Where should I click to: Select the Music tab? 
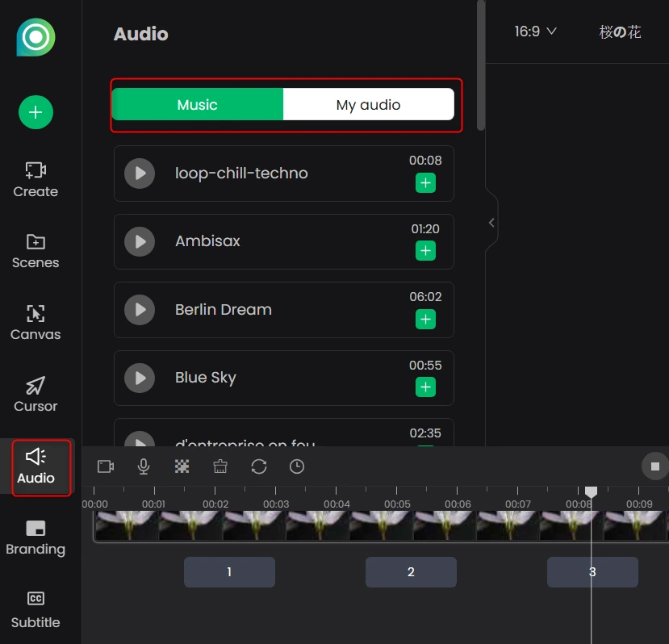[x=198, y=105]
